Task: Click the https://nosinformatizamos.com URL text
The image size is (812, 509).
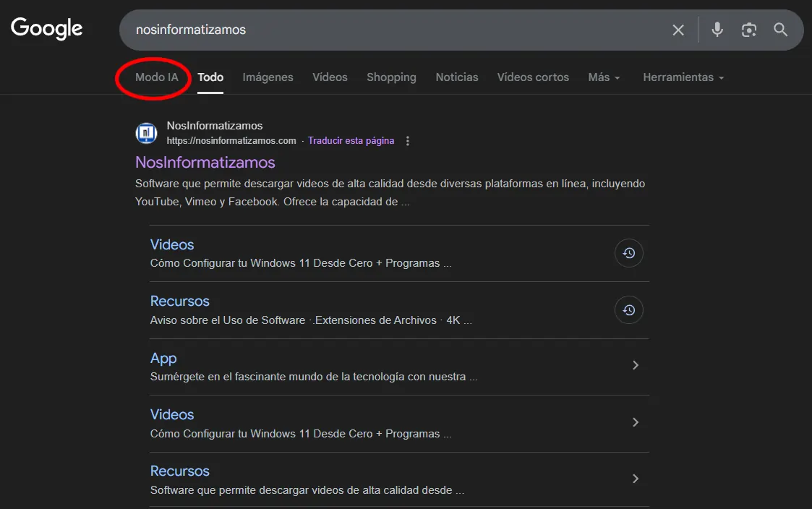Action: point(231,141)
